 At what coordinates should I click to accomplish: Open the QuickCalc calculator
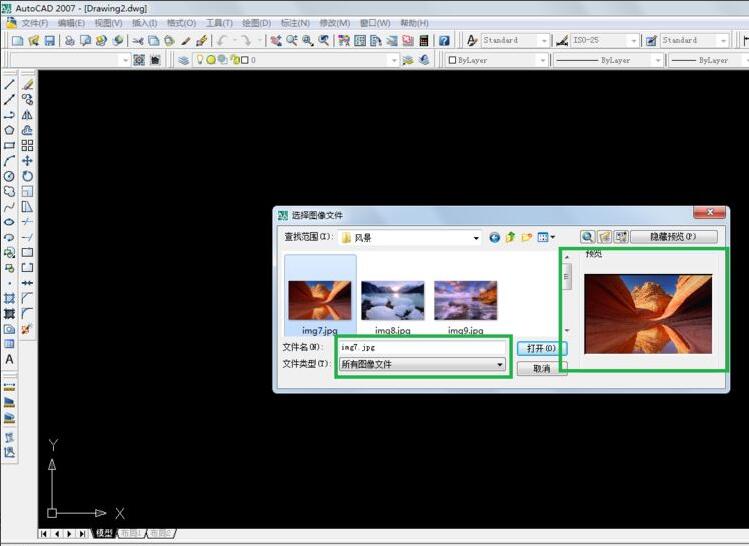point(424,41)
